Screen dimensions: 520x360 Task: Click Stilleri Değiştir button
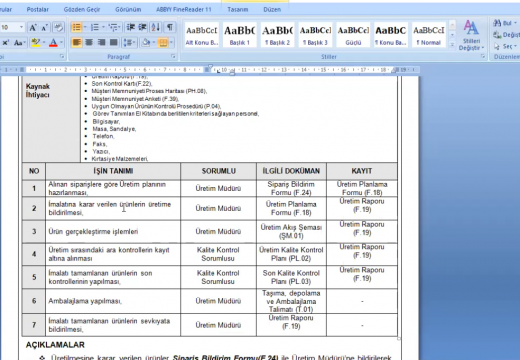pos(471,35)
